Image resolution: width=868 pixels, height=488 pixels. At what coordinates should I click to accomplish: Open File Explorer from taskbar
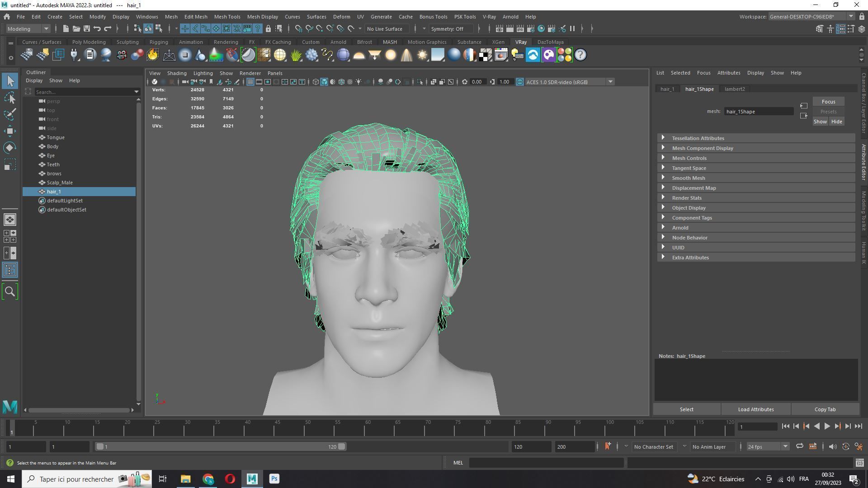point(185,479)
